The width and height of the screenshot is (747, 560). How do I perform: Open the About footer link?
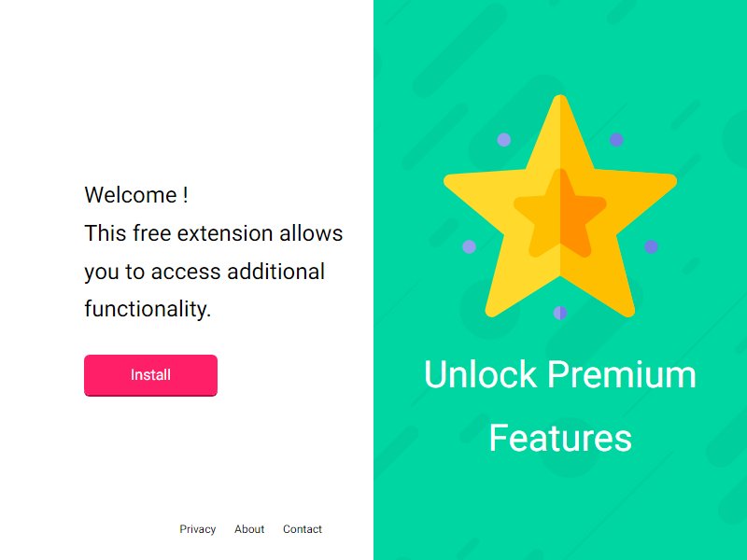pyautogui.click(x=249, y=529)
